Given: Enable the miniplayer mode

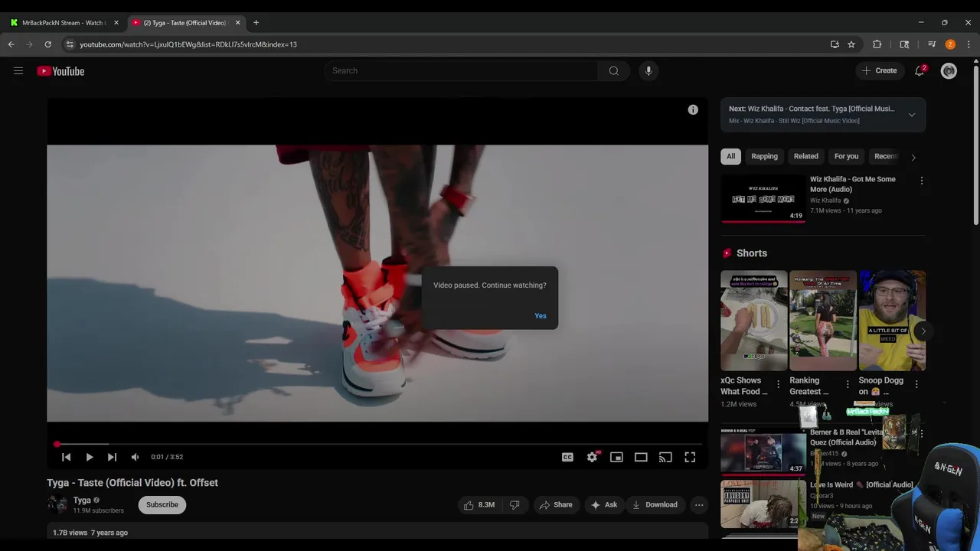Looking at the screenshot, I should (616, 457).
